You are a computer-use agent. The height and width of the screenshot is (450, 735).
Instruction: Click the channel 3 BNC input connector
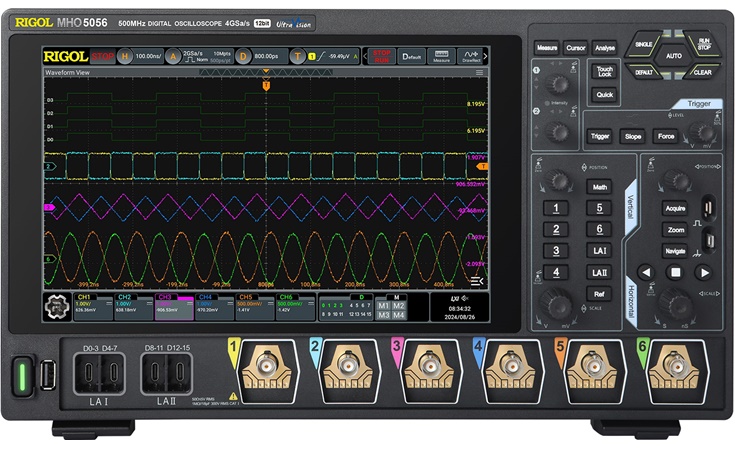430,365
